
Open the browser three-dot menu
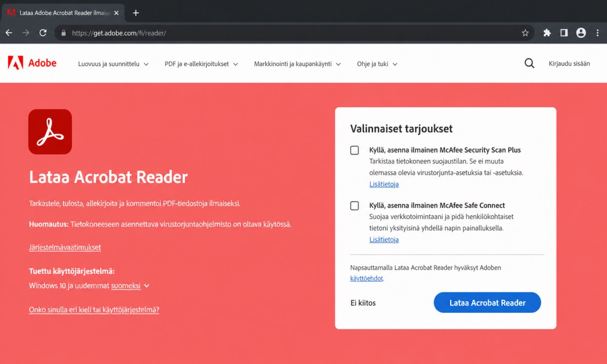(x=598, y=33)
